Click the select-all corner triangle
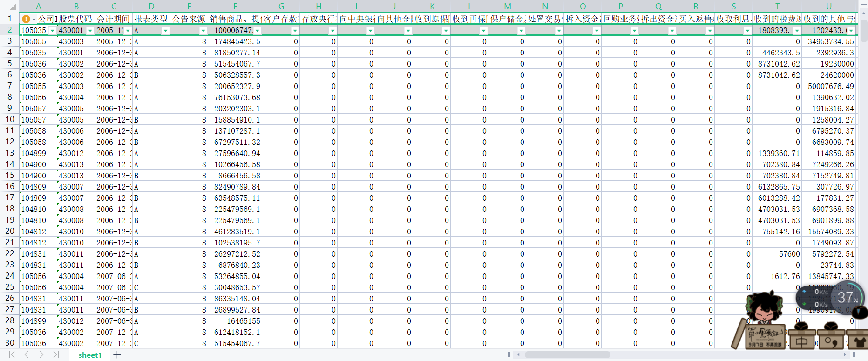The image size is (868, 361). (x=12, y=7)
